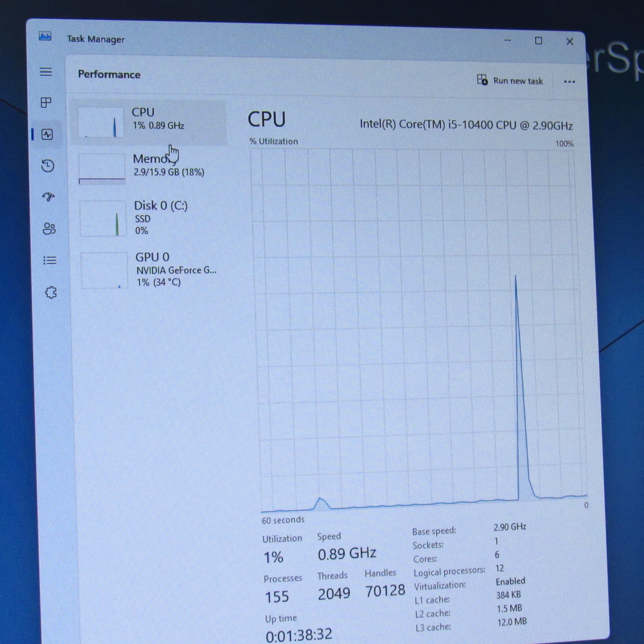Open the App history page icon
Screen dimensions: 644x644
pyautogui.click(x=48, y=166)
